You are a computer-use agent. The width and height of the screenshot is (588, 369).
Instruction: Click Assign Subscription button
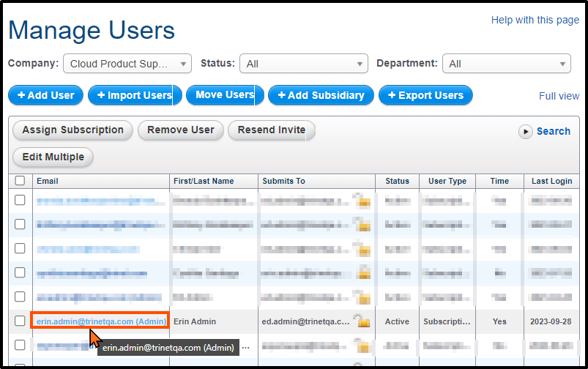point(72,130)
